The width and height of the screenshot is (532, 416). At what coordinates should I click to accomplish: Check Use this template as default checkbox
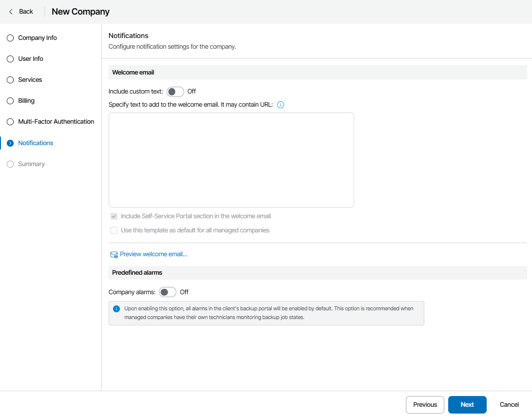[114, 230]
